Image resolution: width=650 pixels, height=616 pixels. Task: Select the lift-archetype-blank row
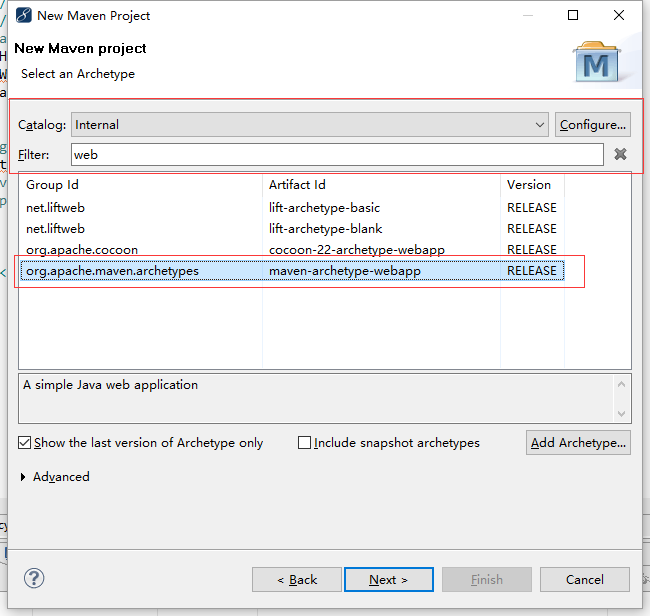click(x=292, y=229)
